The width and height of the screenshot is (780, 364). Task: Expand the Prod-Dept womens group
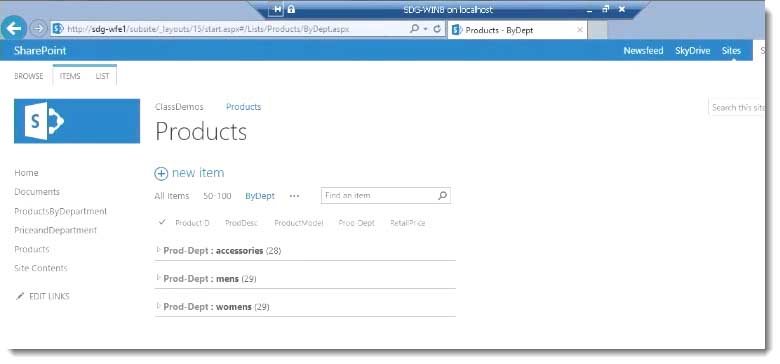tap(159, 305)
